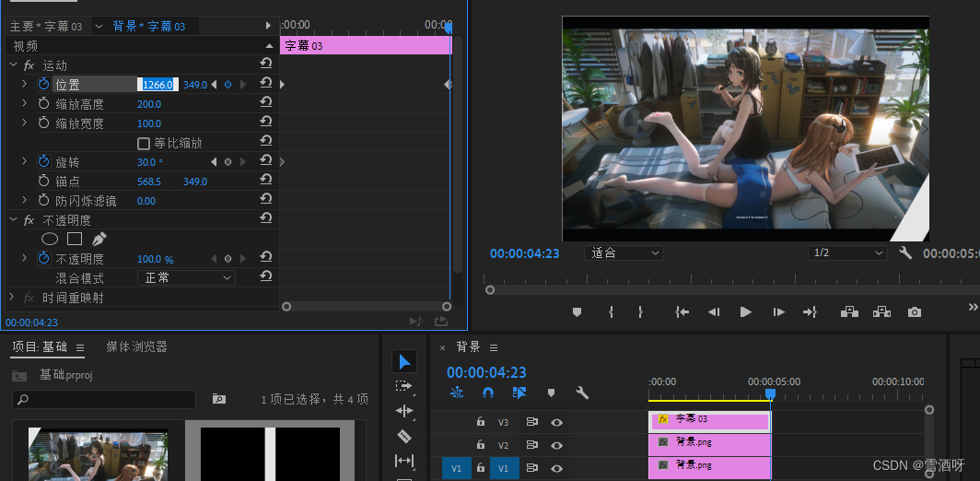Hide track V3 with its eye icon
Screen dimensions: 980x481
556,422
